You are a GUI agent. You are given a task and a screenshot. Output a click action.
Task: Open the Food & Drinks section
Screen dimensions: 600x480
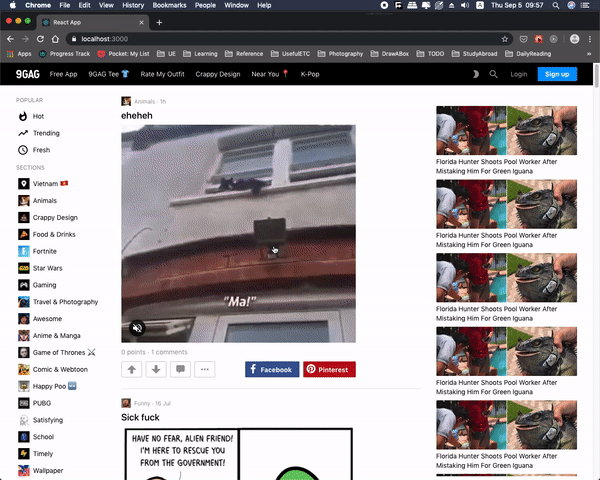[47, 234]
